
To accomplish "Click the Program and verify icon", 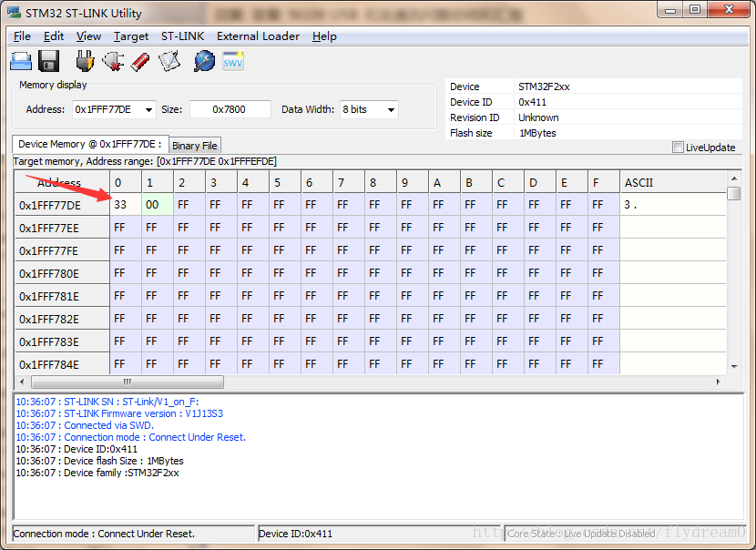I will [x=169, y=61].
